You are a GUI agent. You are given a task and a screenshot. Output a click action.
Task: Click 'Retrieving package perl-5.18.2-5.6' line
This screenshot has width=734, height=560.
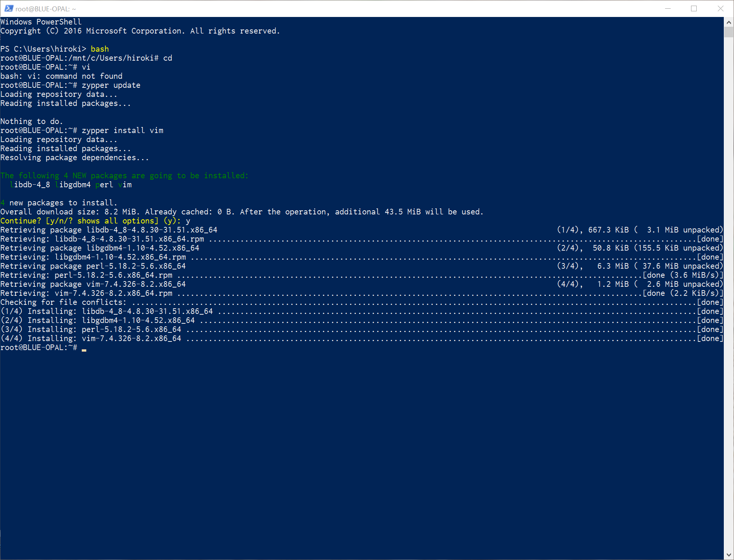93,266
